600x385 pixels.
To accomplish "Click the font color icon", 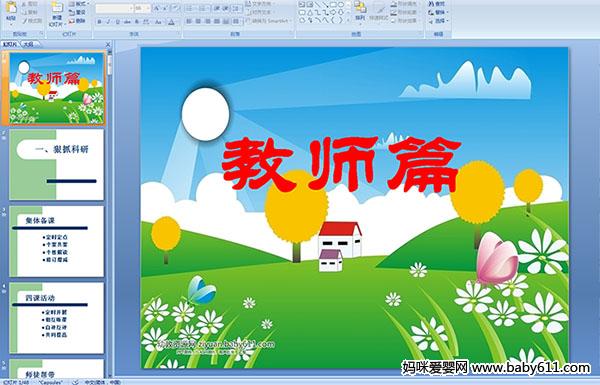I will coord(172,22).
